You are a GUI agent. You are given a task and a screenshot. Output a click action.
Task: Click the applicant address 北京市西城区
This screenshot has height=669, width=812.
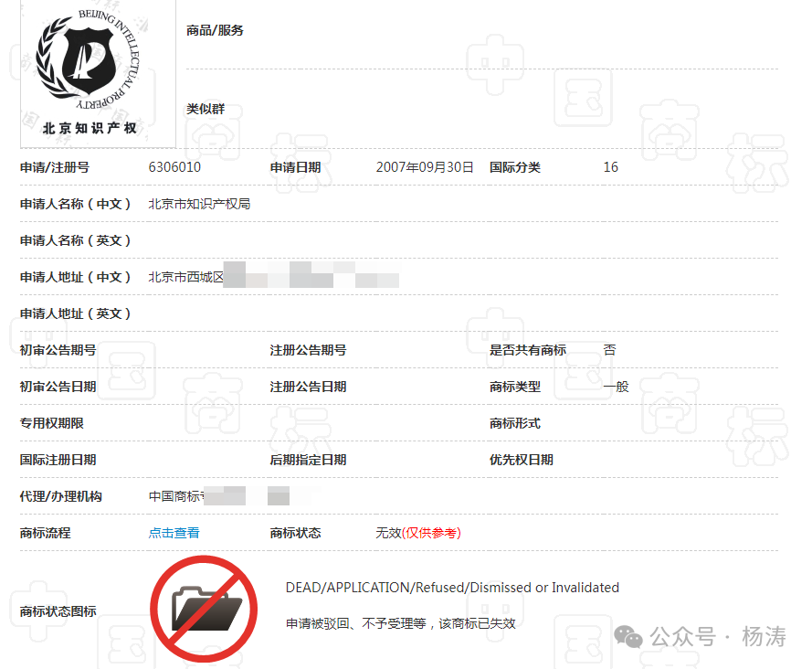click(186, 277)
